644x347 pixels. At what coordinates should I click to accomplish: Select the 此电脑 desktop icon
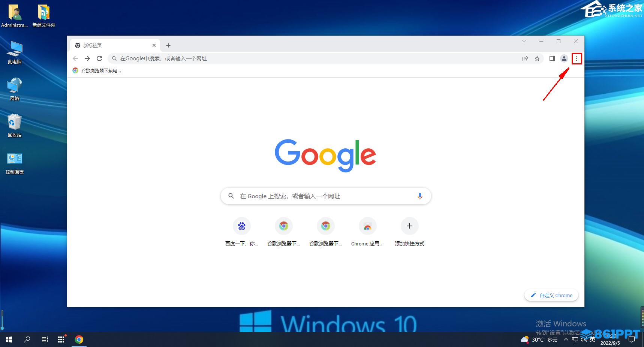tap(15, 52)
